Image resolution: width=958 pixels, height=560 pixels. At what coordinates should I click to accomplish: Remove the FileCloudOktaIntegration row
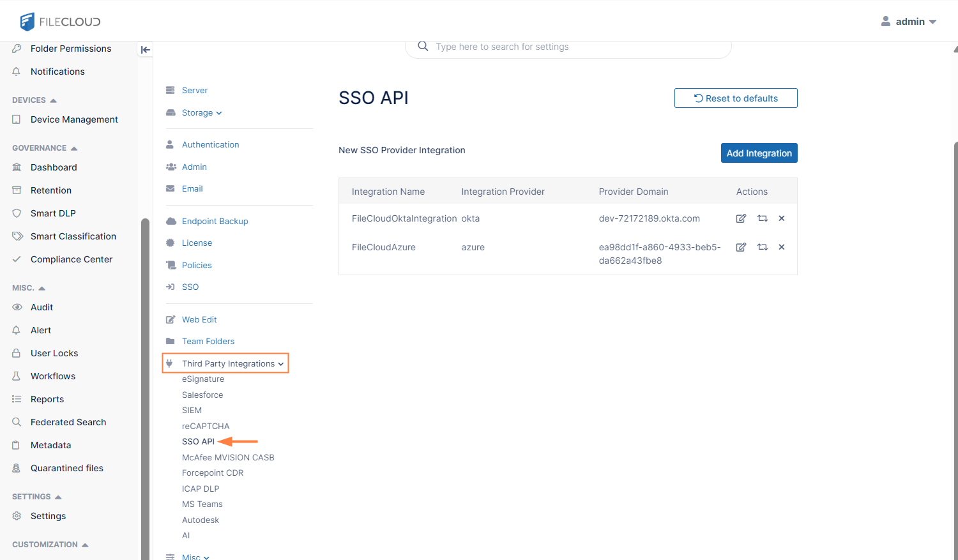(781, 218)
